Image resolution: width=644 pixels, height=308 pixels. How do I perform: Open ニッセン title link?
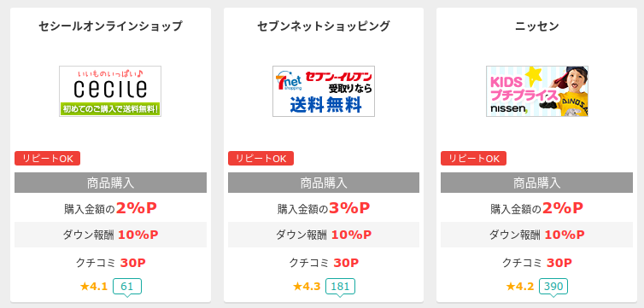pos(536,26)
